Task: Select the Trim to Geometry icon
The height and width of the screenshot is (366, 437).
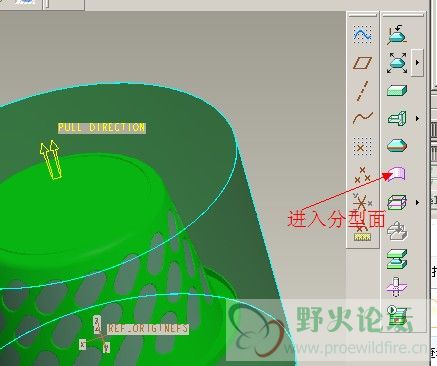Action: click(397, 288)
